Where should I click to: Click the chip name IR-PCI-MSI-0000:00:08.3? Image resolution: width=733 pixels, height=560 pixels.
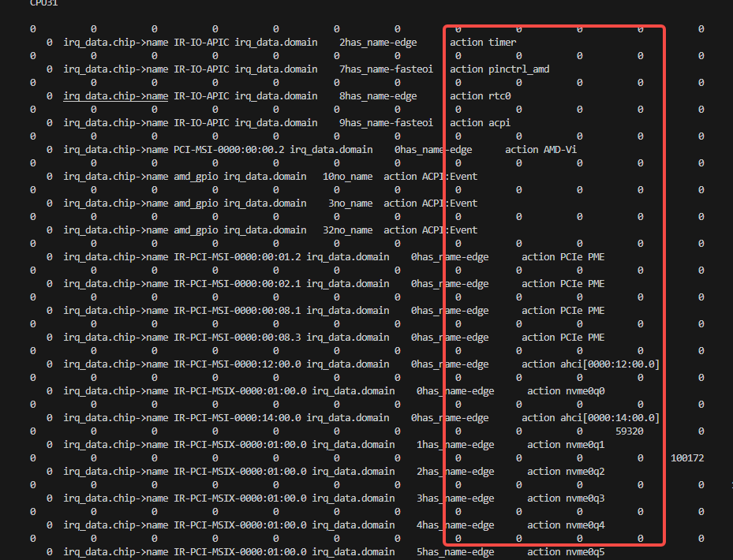coord(237,338)
